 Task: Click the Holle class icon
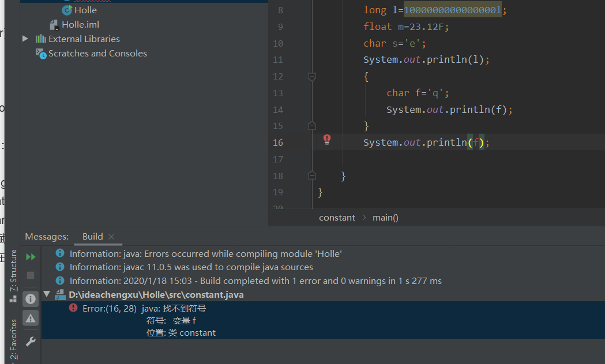click(67, 10)
